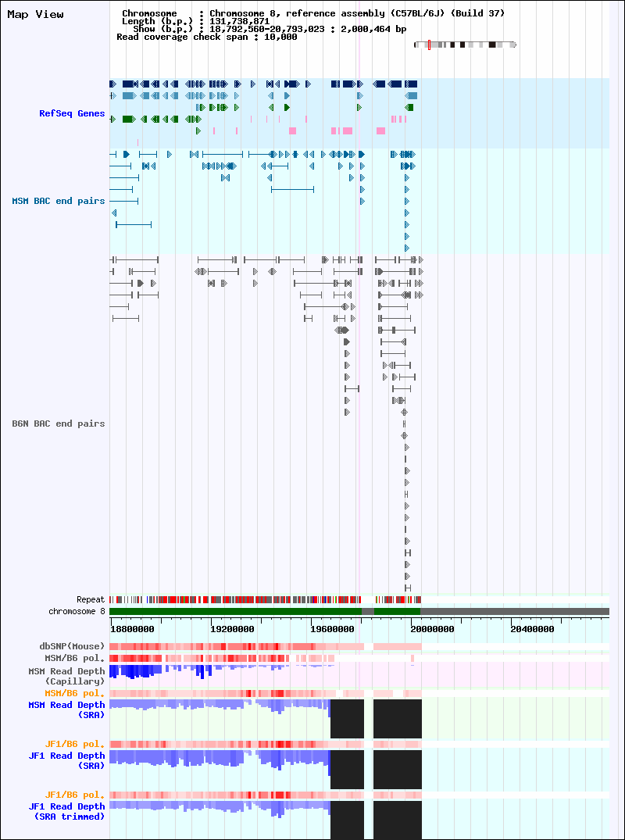Image resolution: width=625 pixels, height=840 pixels.
Task: Select the gray MSM/B6 pol. label below dbSNP
Action: click(x=75, y=658)
